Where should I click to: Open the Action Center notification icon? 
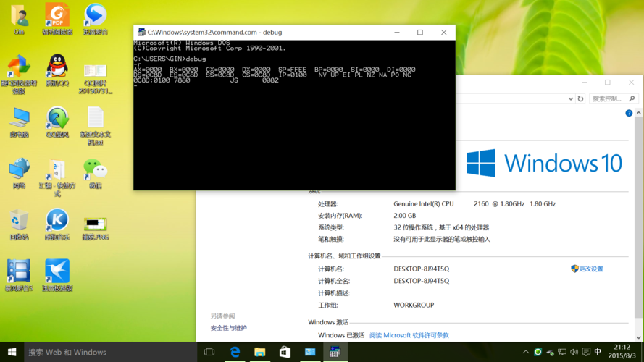586,352
